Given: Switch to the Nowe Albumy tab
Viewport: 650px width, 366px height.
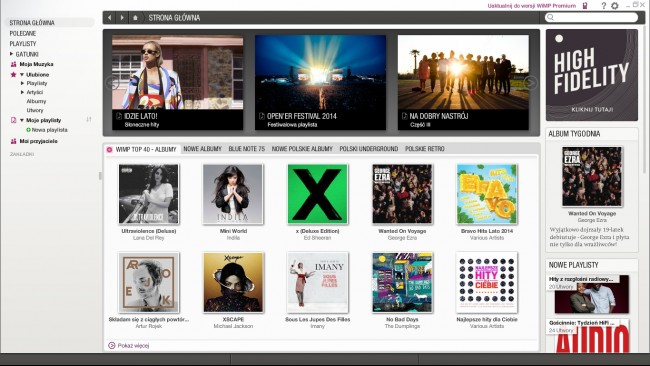Looking at the screenshot, I should coord(202,149).
